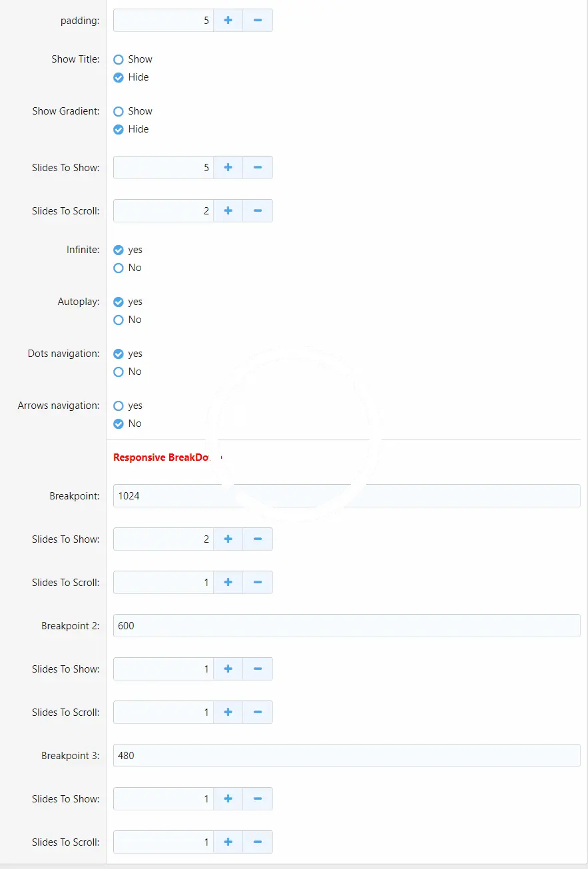Click the padding value input field
The height and width of the screenshot is (869, 588).
[163, 21]
